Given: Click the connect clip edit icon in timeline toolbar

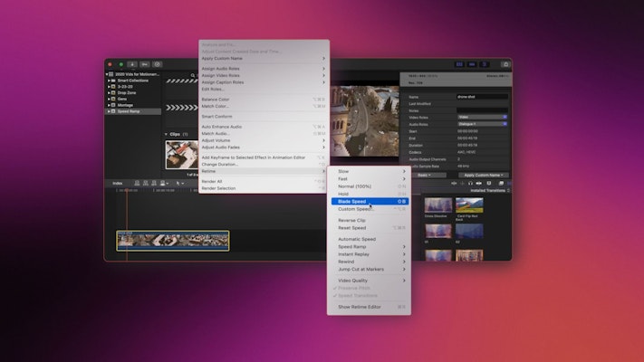Looking at the screenshot, I should pyautogui.click(x=135, y=183).
